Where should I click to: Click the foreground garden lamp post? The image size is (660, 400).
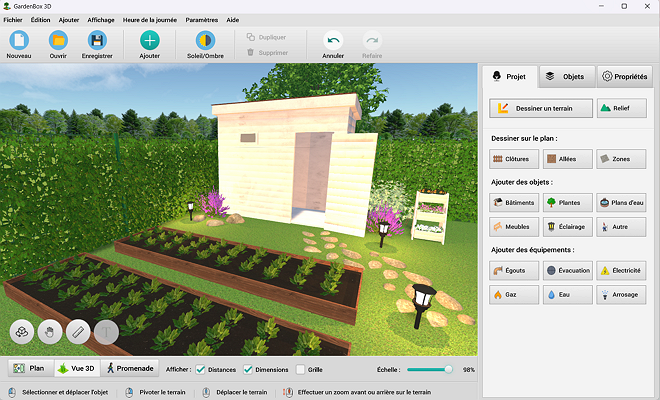point(422,305)
